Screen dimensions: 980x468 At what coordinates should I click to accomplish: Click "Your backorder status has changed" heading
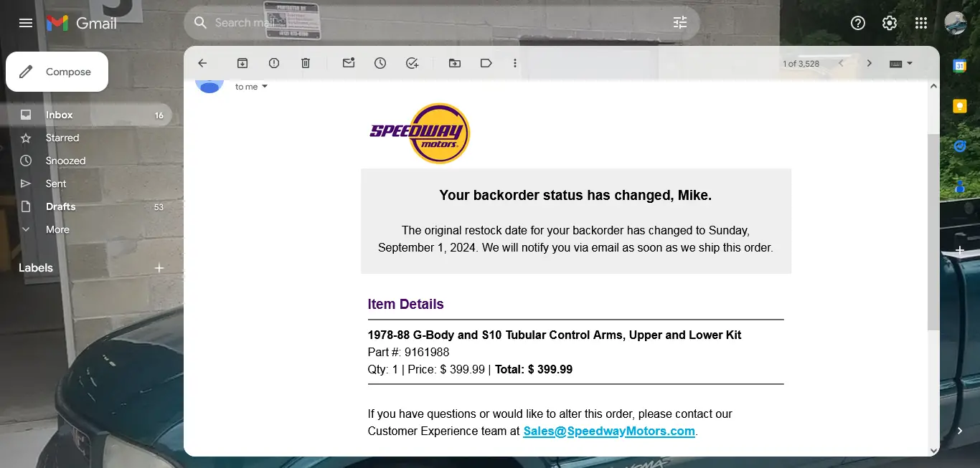pyautogui.click(x=575, y=195)
